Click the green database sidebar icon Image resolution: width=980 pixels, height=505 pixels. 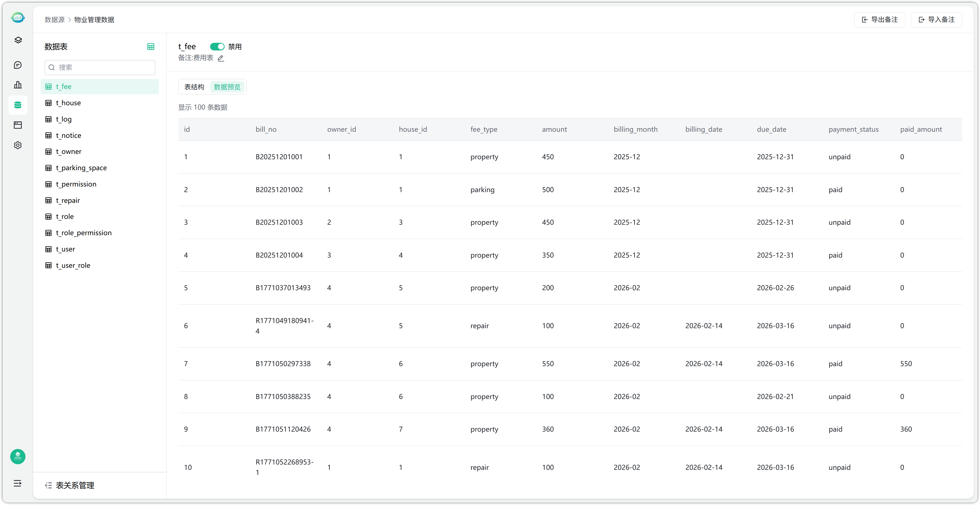[x=18, y=105]
